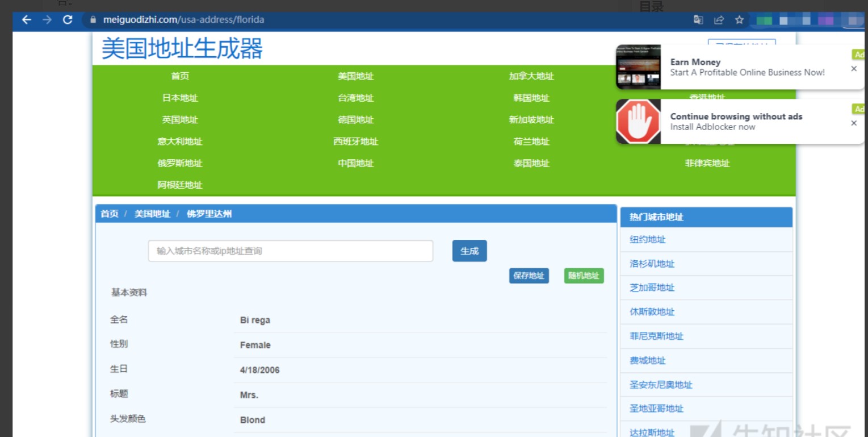Click the red stop-hand adblocker icon
This screenshot has height=437, width=868.
(638, 122)
